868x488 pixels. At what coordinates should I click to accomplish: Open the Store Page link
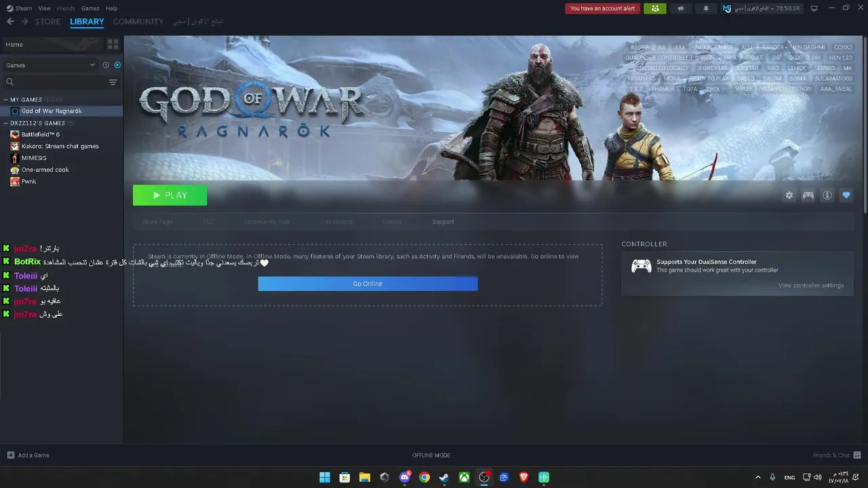pos(157,222)
